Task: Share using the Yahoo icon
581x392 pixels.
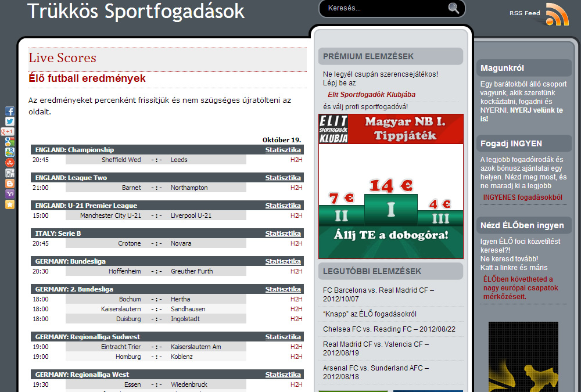Action: [10, 193]
